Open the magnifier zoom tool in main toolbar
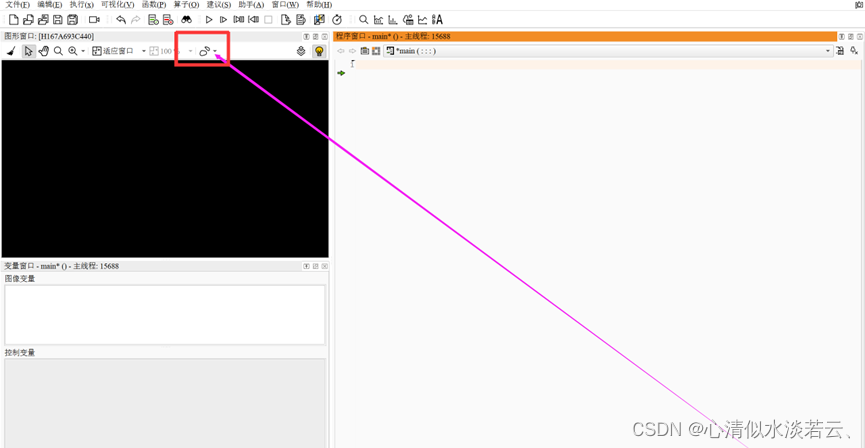 pyautogui.click(x=364, y=20)
